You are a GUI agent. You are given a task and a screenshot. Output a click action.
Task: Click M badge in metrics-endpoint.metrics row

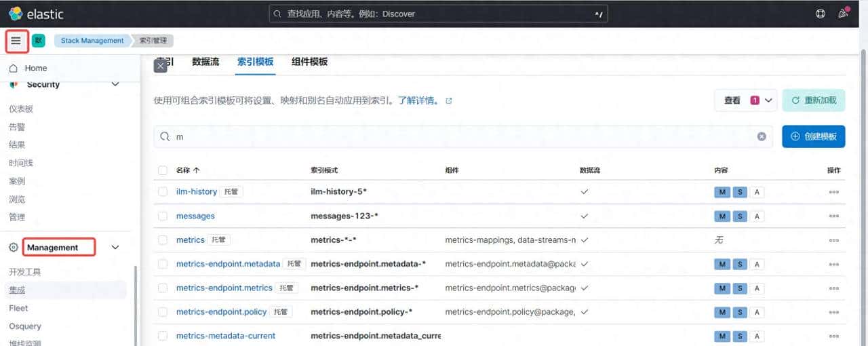(722, 288)
